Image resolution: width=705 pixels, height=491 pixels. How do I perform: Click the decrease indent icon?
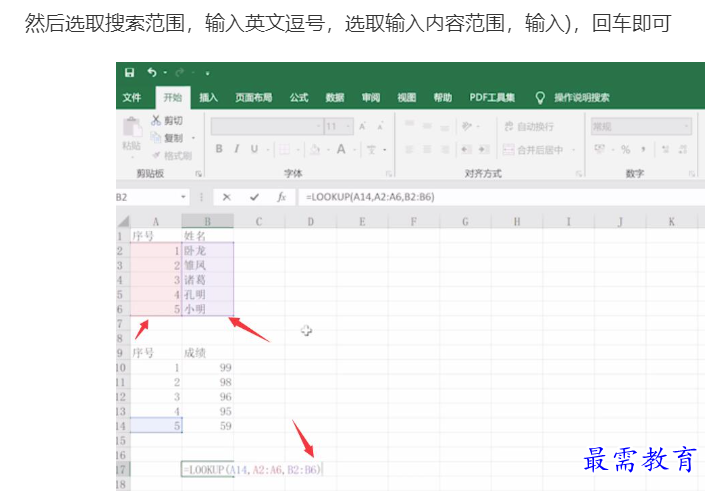(x=467, y=149)
